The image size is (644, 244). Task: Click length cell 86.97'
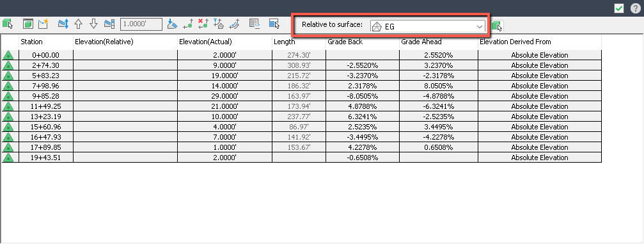[x=299, y=127]
